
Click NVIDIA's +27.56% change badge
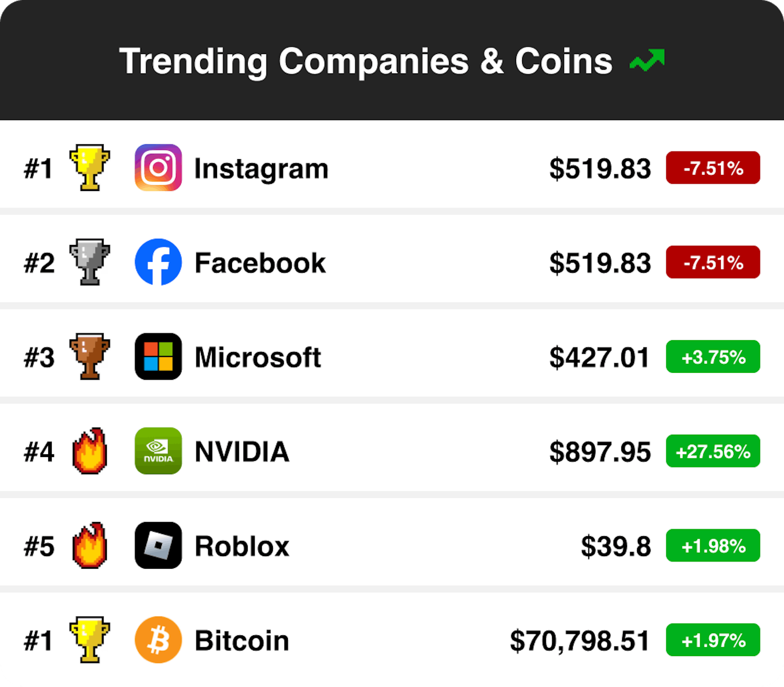click(713, 451)
